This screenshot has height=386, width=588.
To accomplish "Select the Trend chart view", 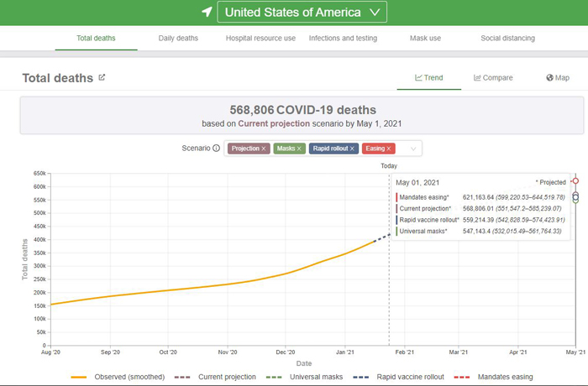I will click(x=429, y=78).
